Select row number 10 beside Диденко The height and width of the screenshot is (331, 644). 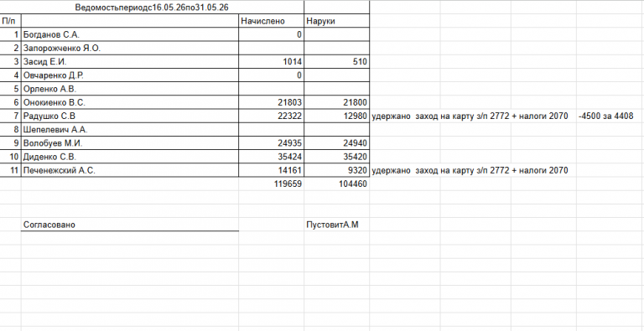pos(10,157)
